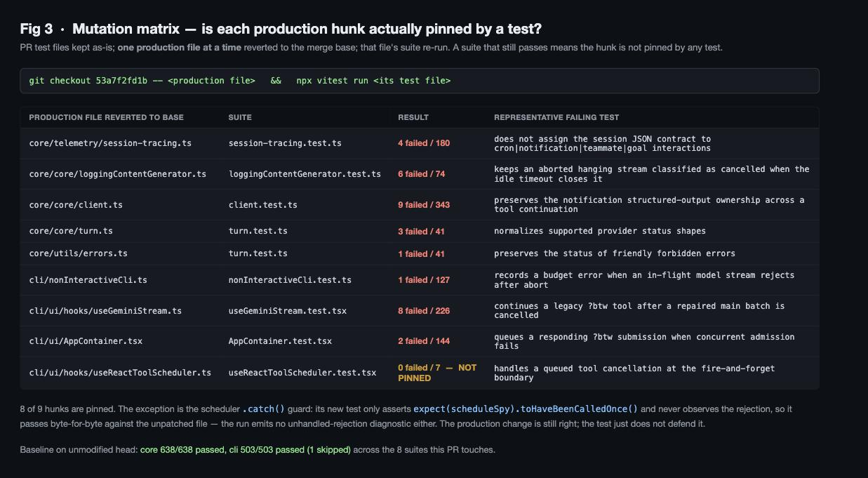Click the '8 failed / 226' result

(x=424, y=311)
